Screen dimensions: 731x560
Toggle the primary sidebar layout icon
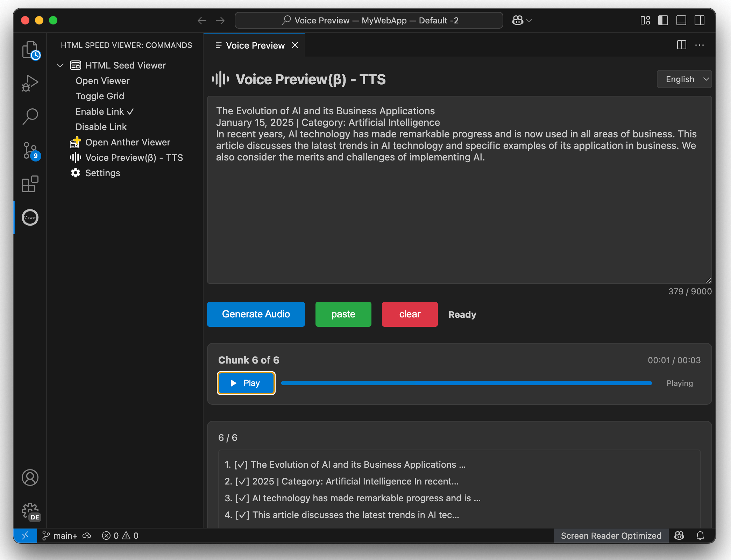[x=663, y=20]
